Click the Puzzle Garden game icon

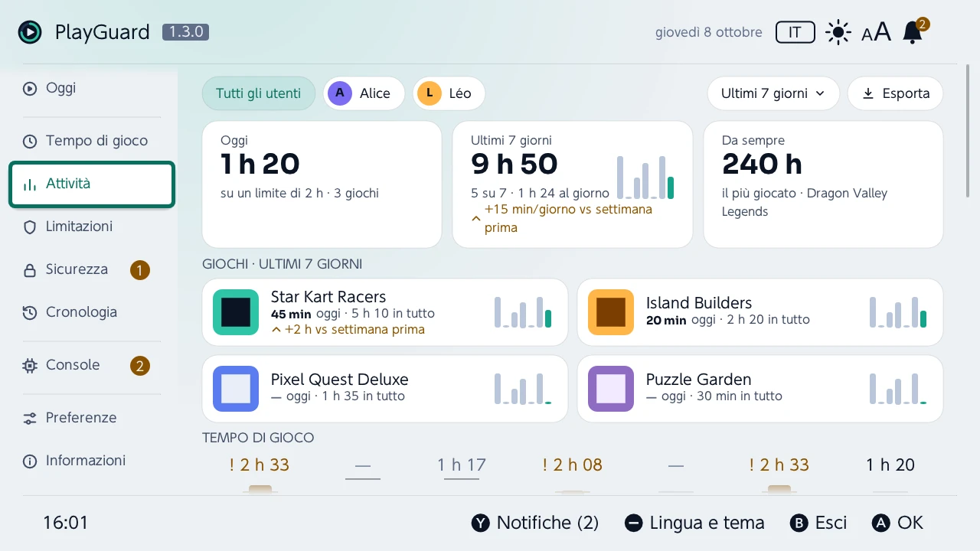[x=611, y=389]
